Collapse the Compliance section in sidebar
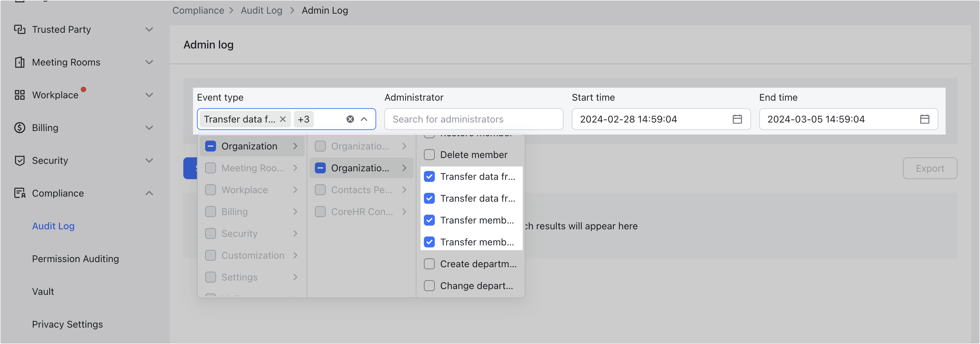 pyautogui.click(x=149, y=193)
